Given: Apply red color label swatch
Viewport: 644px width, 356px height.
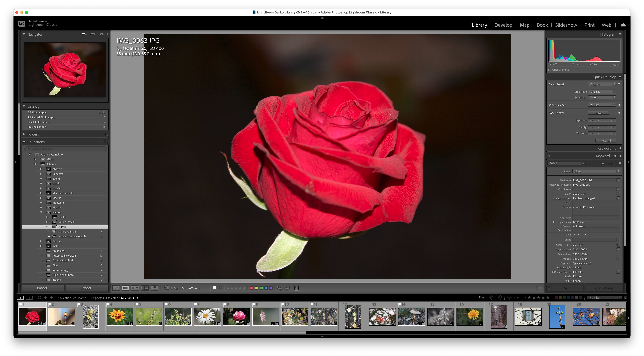Looking at the screenshot, I should coord(252,288).
